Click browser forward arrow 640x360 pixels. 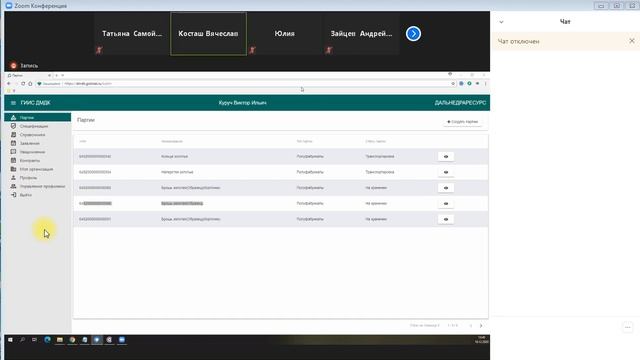click(x=16, y=84)
